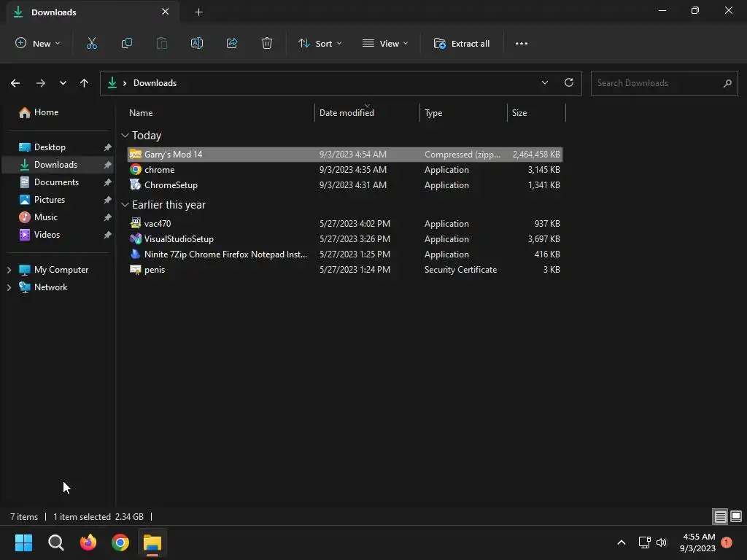Select the chrome application file
The width and height of the screenshot is (747, 560).
345,169
